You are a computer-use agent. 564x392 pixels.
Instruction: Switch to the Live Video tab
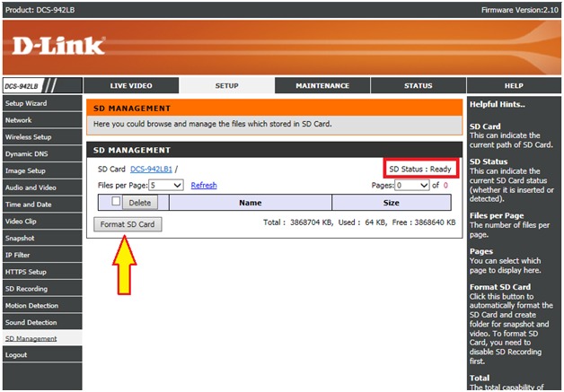click(x=131, y=86)
